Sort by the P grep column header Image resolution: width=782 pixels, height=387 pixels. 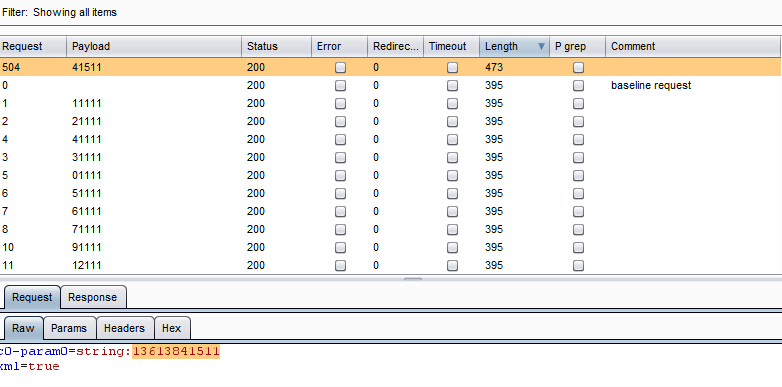577,46
